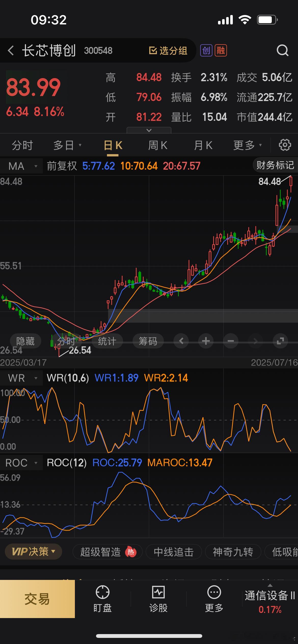The height and width of the screenshot is (644, 298).
Task: Tap the 交易 trade button
Action: 37,599
